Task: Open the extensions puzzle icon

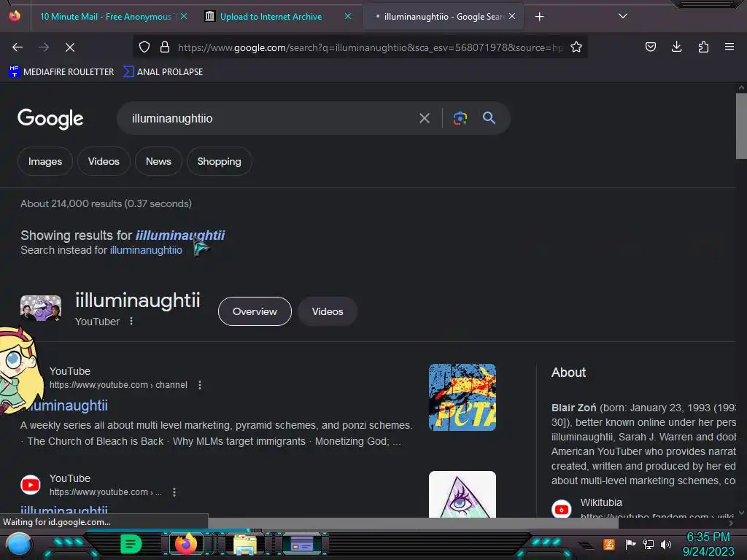Action: coord(703,47)
